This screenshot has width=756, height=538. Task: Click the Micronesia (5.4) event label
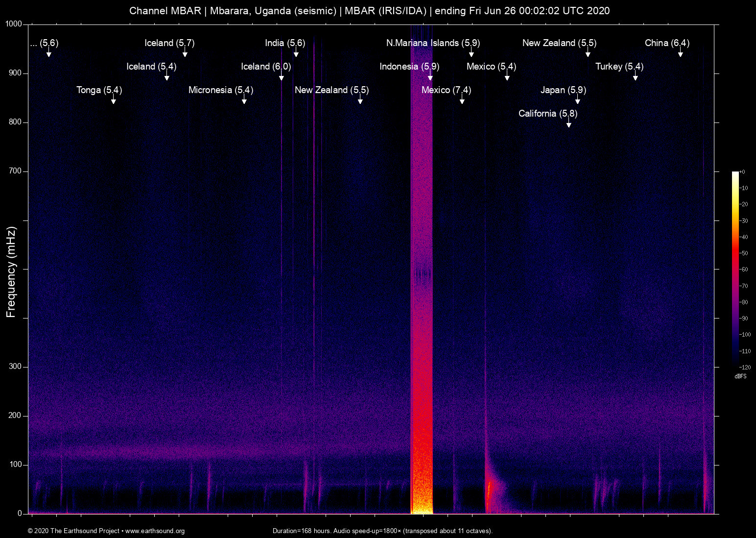(x=220, y=90)
